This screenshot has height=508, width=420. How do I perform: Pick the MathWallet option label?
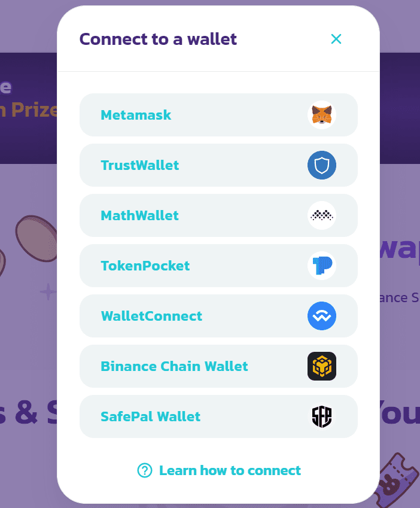[139, 215]
